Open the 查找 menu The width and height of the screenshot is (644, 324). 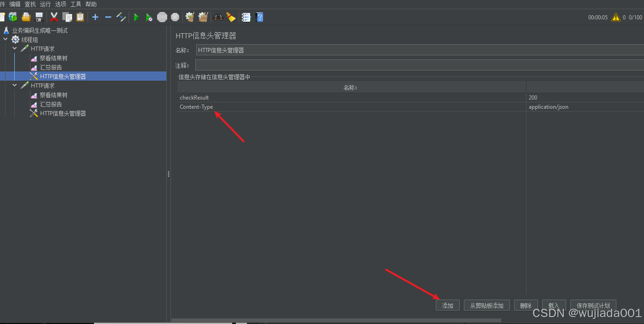click(30, 4)
